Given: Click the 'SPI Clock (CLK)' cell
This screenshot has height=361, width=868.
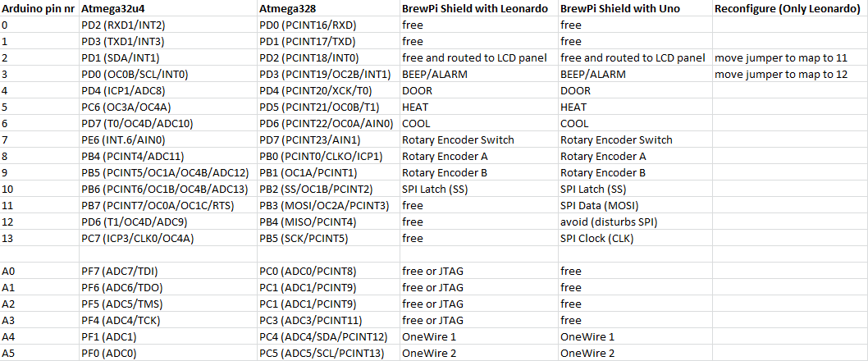Looking at the screenshot, I should pyautogui.click(x=635, y=239).
